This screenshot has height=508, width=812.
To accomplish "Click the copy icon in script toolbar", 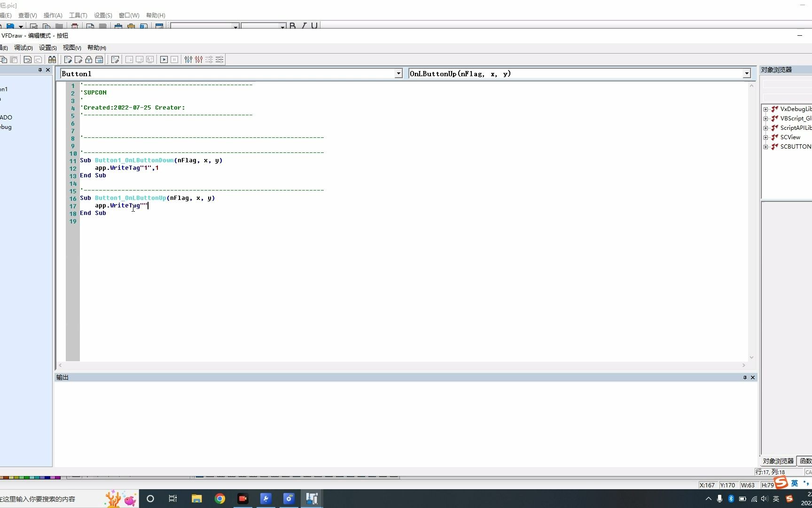I will 3,60.
